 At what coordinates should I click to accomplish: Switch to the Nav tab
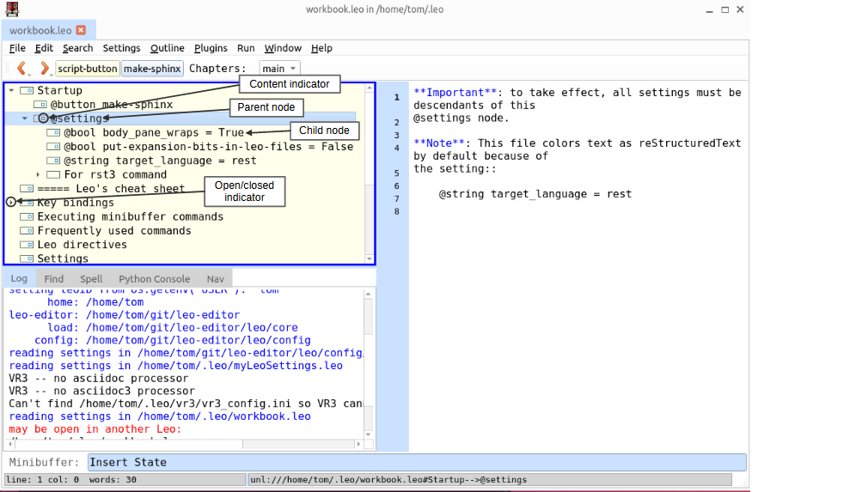pyautogui.click(x=216, y=278)
